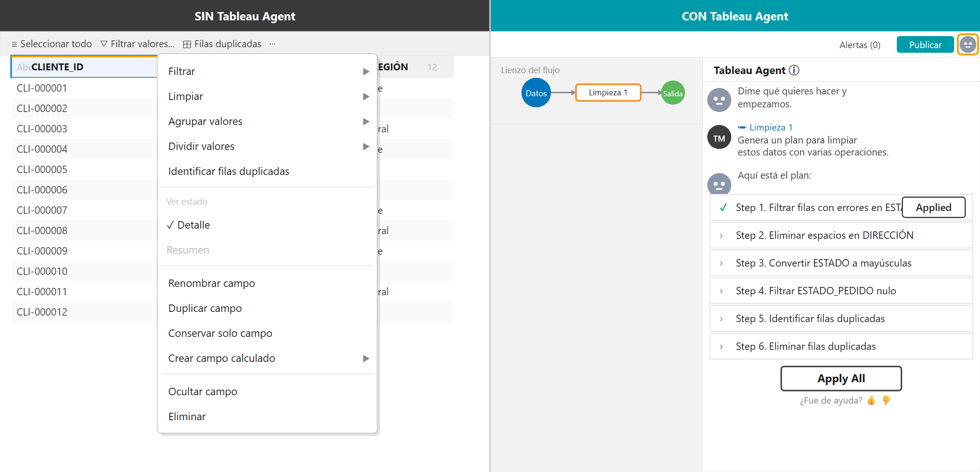Open the Tableau Agent face icon

(968, 44)
